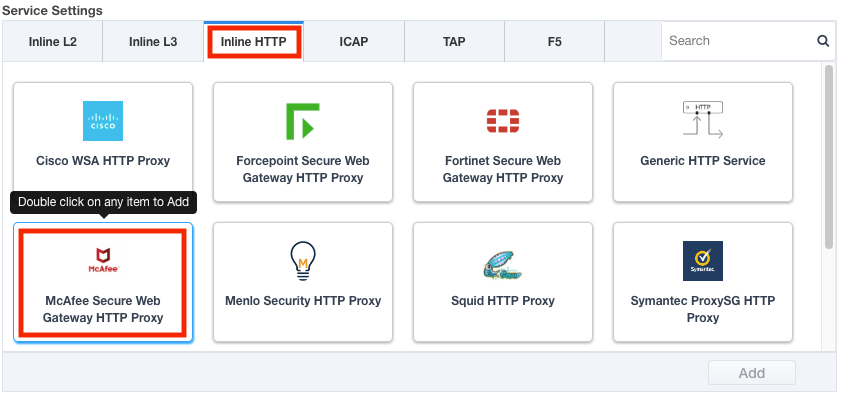Open the TAP tab
Viewport: 846px width, 401px height.
pos(454,42)
